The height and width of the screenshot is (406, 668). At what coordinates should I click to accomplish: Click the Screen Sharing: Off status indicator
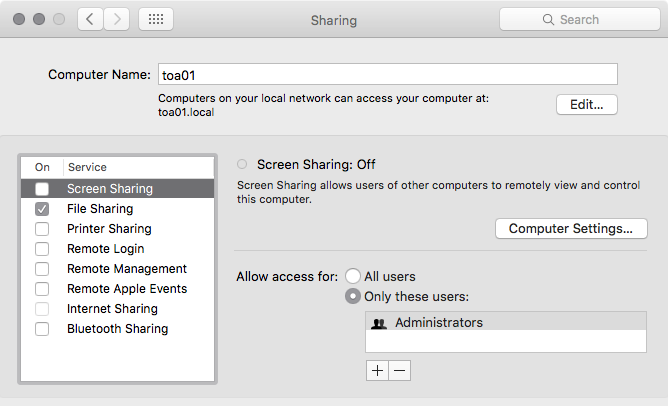(x=242, y=164)
